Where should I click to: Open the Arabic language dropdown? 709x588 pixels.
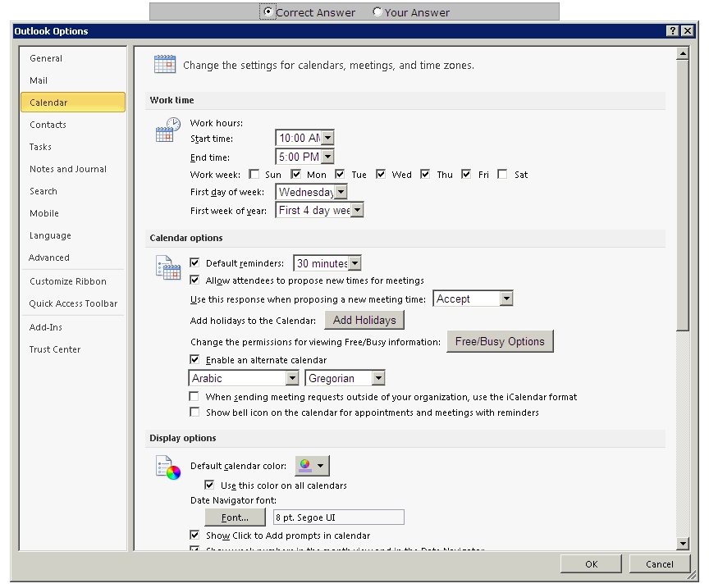(293, 378)
